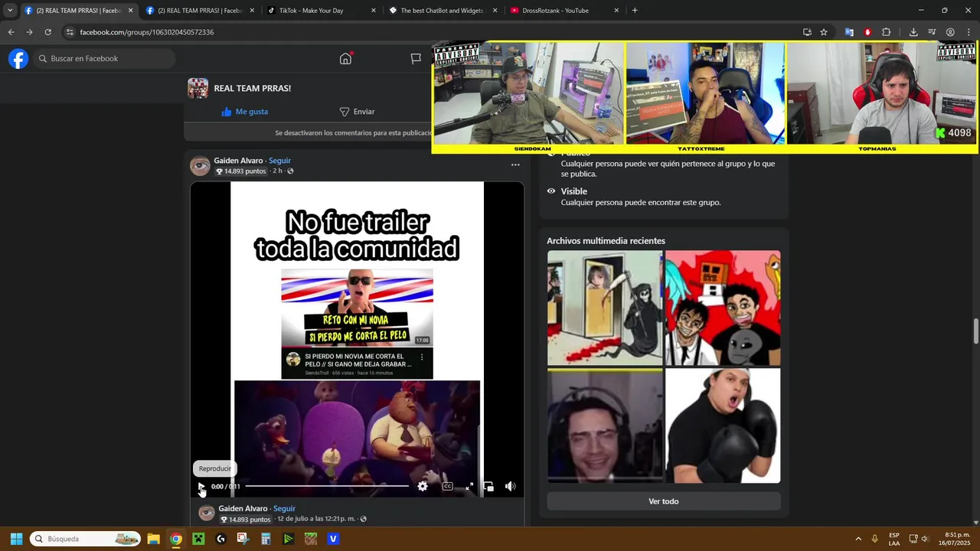Go back with the browser back arrow

(x=11, y=32)
